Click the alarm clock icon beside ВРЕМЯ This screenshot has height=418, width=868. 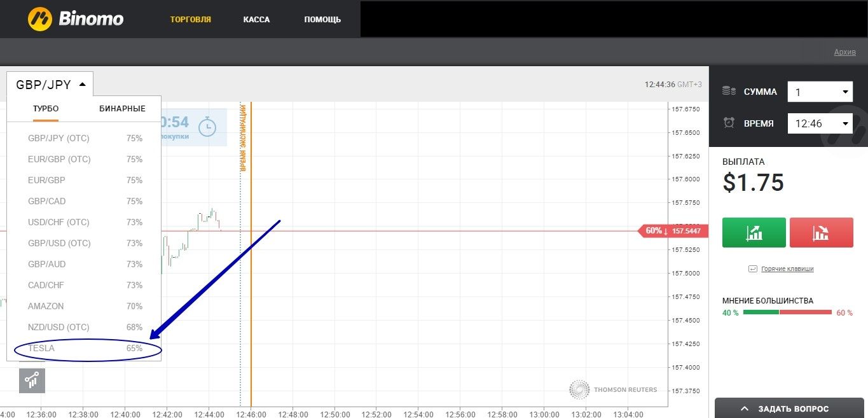[x=729, y=123]
